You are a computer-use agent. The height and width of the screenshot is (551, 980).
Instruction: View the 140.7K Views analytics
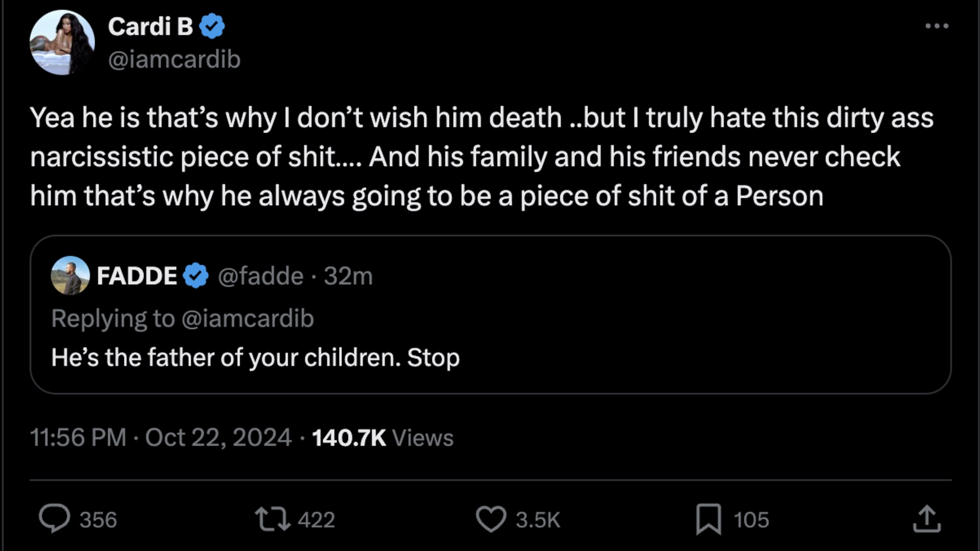click(383, 437)
